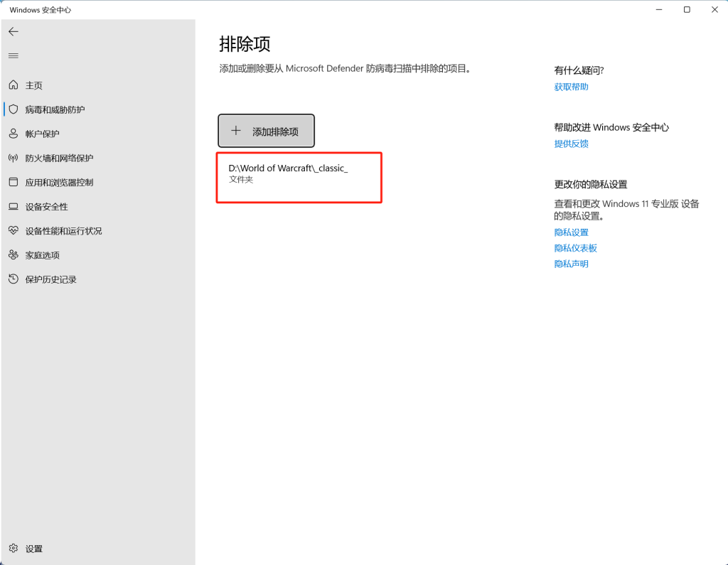This screenshot has height=565, width=728.
Task: Click the 添加排除项 button
Action: click(x=266, y=131)
